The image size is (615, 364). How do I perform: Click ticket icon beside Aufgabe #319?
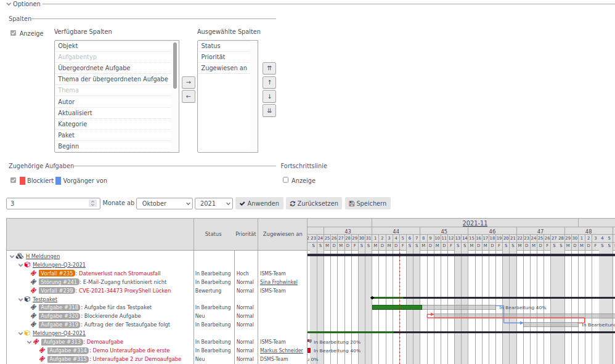coord(34,325)
